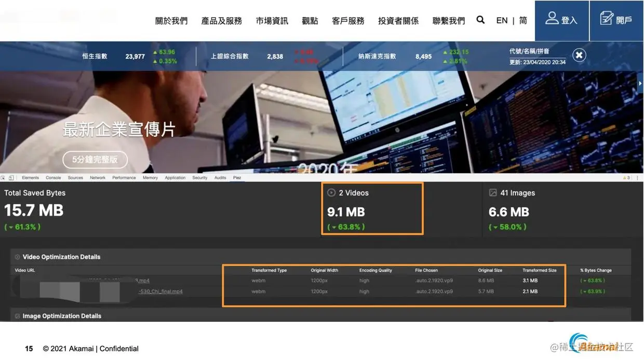Open DevTools more options menu icon
The width and height of the screenshot is (644, 363).
637,178
